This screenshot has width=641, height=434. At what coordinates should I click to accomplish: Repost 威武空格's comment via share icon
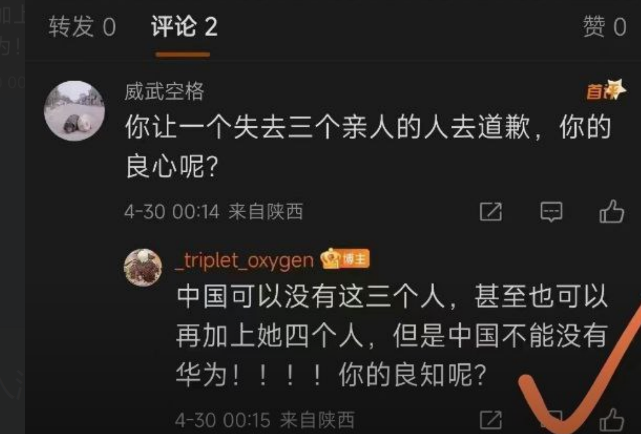point(491,212)
